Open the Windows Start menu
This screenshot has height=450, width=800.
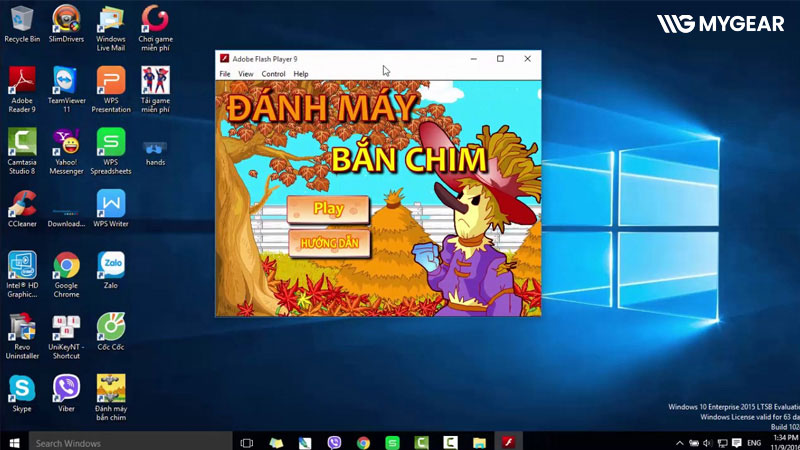point(13,442)
